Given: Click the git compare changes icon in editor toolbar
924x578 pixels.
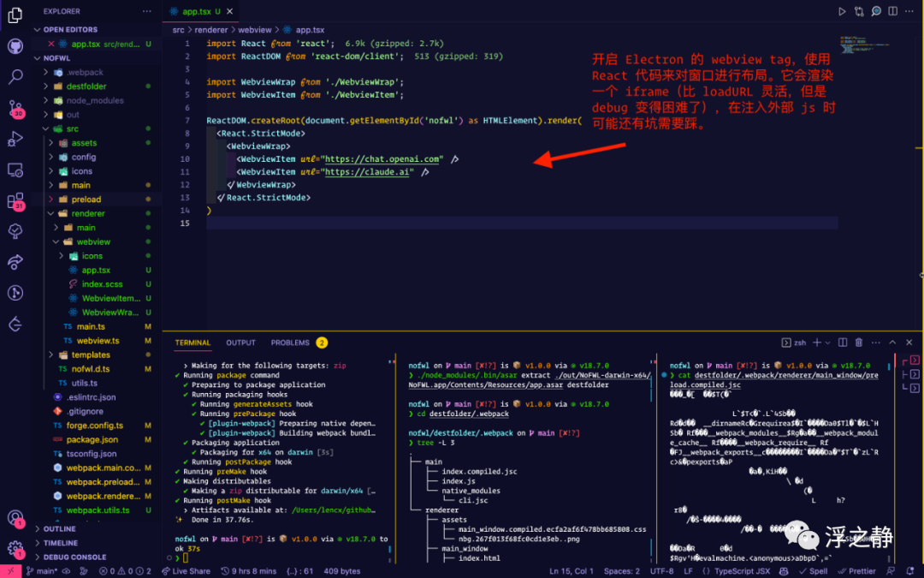Looking at the screenshot, I should (x=859, y=11).
